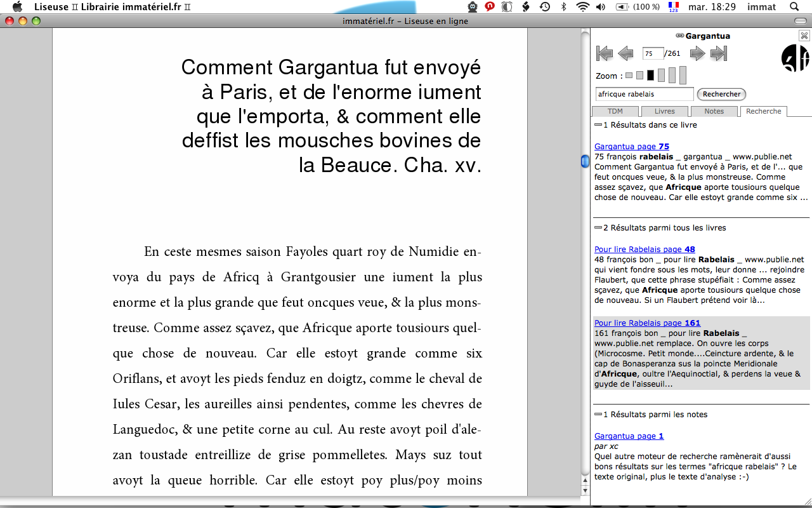Image resolution: width=812 pixels, height=508 pixels.
Task: Go to the first page of Gargantua
Action: pyautogui.click(x=605, y=54)
